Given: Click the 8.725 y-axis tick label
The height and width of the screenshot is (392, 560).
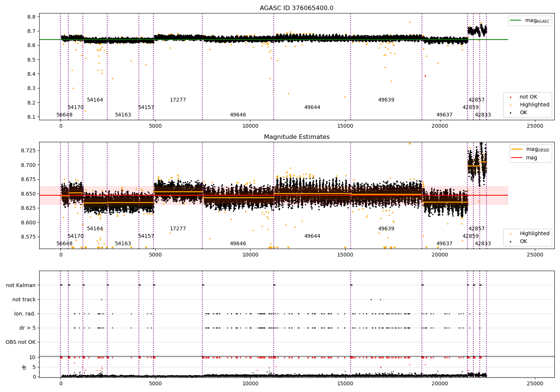Looking at the screenshot, I should coord(29,150).
